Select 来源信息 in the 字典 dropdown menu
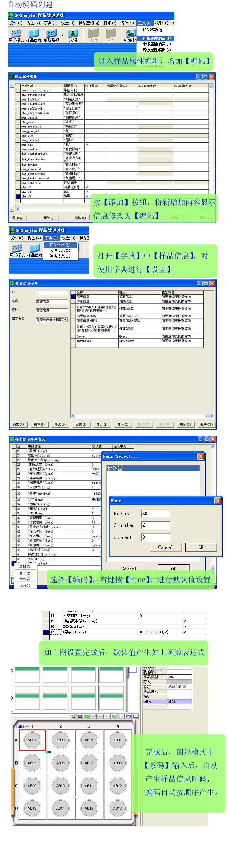This screenshot has width=229, height=868. (60, 250)
